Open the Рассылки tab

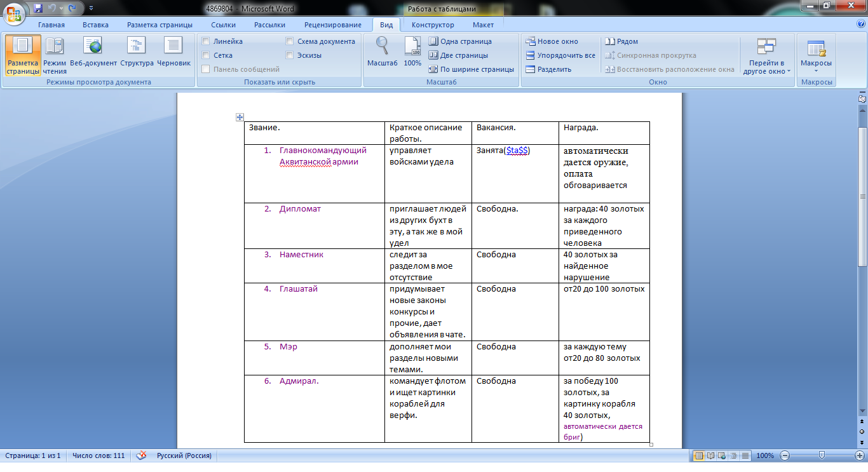point(269,25)
